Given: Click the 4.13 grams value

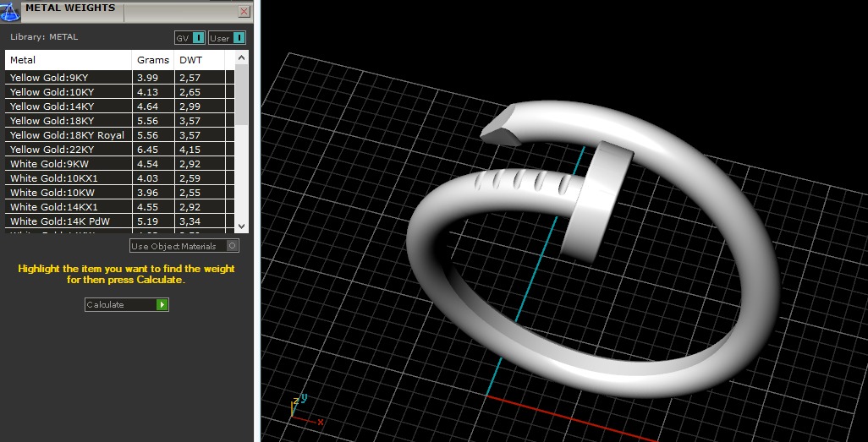Looking at the screenshot, I should [147, 92].
